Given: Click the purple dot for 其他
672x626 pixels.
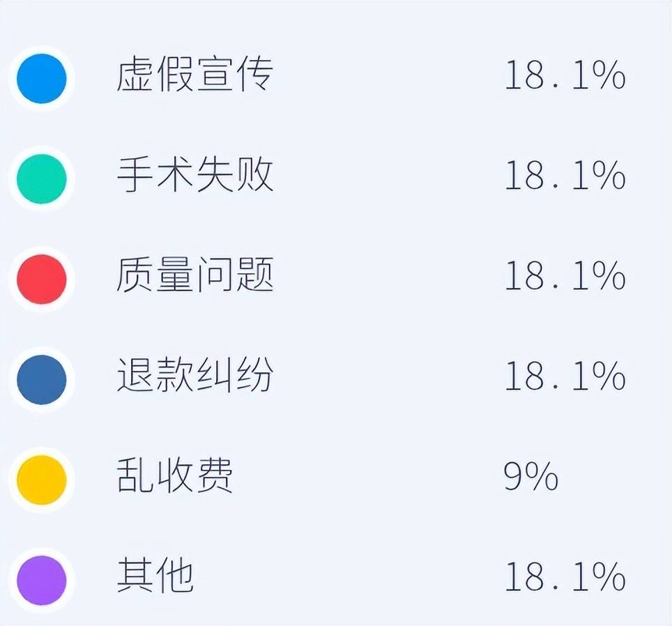Looking at the screenshot, I should [x=42, y=581].
